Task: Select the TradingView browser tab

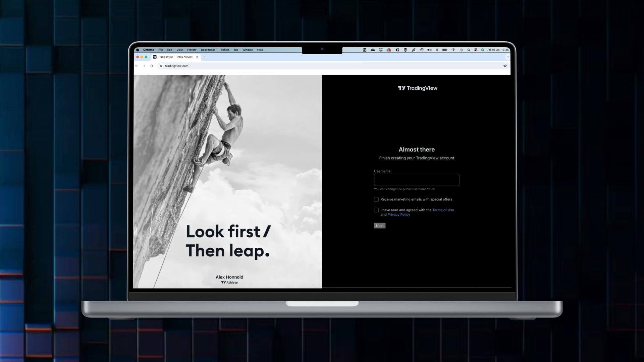Action: click(x=175, y=57)
